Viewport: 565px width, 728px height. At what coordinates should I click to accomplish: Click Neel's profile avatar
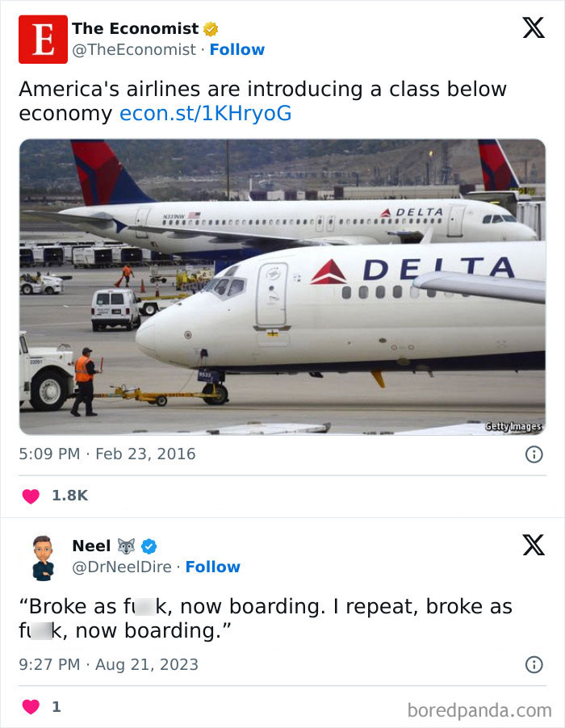pyautogui.click(x=43, y=557)
